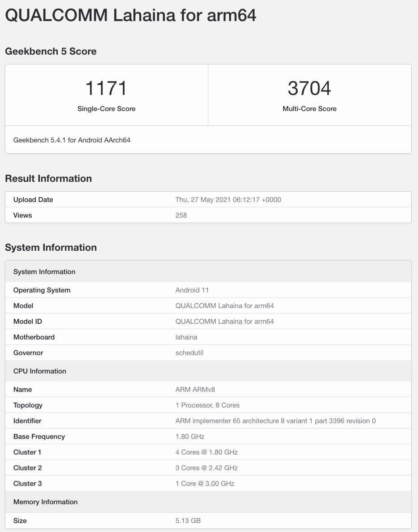Click the large System Information page heading
Viewport: 418px width, 532px height.
coord(51,247)
